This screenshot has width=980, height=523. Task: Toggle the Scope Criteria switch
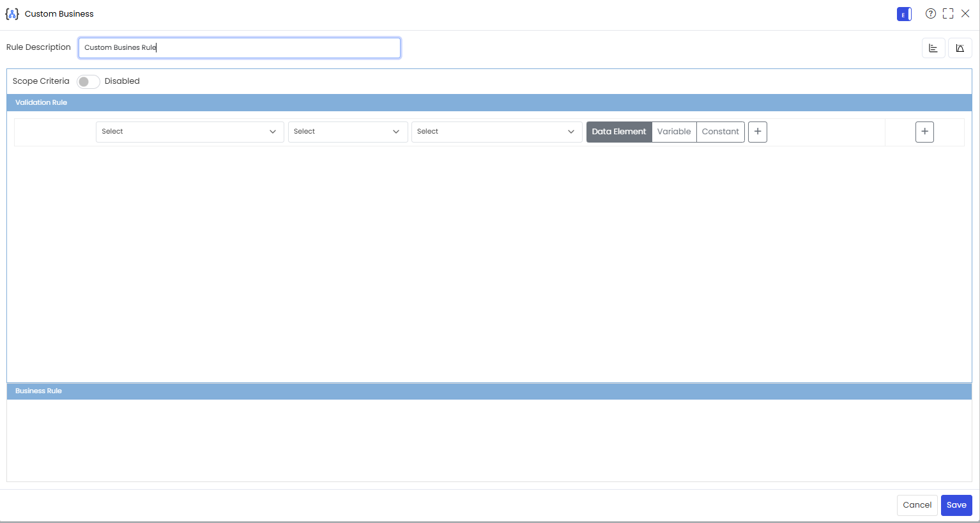[88, 81]
